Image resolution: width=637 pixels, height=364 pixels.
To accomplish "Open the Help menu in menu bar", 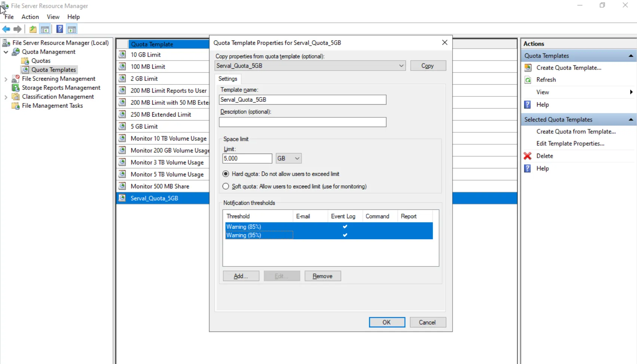I will pos(74,17).
